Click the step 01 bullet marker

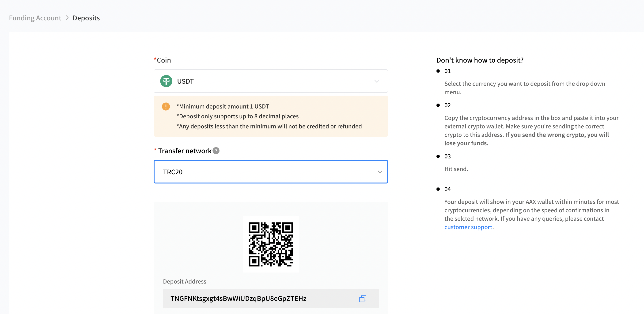click(438, 71)
